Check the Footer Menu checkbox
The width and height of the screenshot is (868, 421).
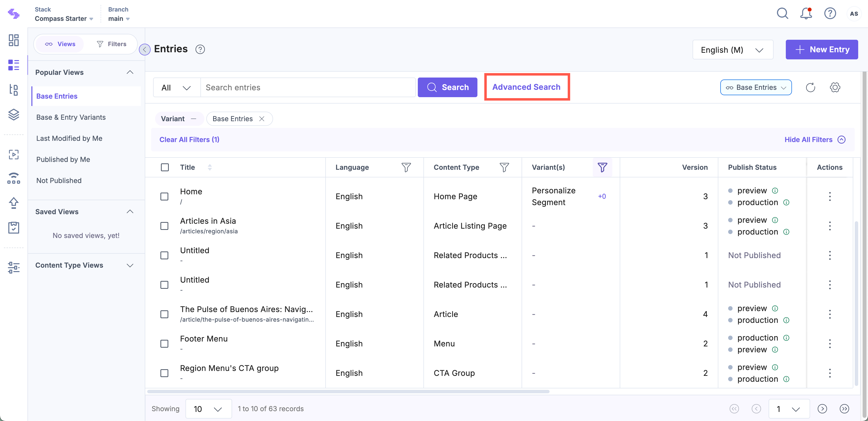(x=164, y=344)
